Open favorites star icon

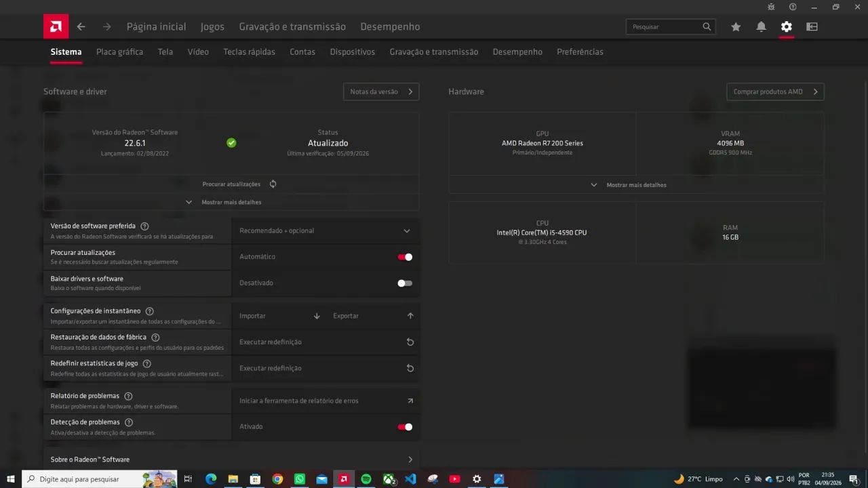pyautogui.click(x=736, y=26)
